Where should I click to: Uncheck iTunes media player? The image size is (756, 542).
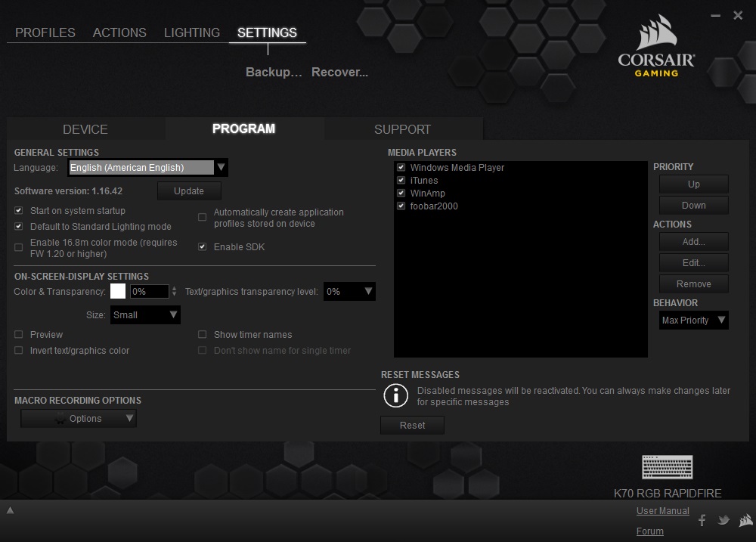401,181
